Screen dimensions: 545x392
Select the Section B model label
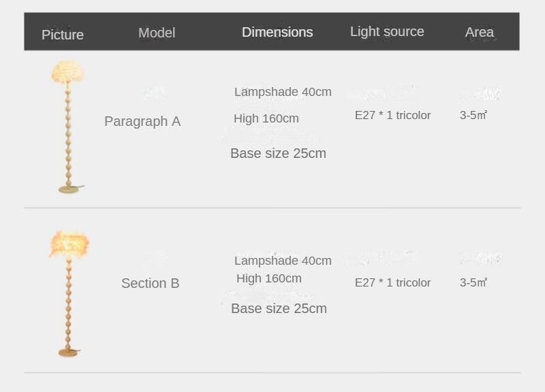[x=151, y=283]
